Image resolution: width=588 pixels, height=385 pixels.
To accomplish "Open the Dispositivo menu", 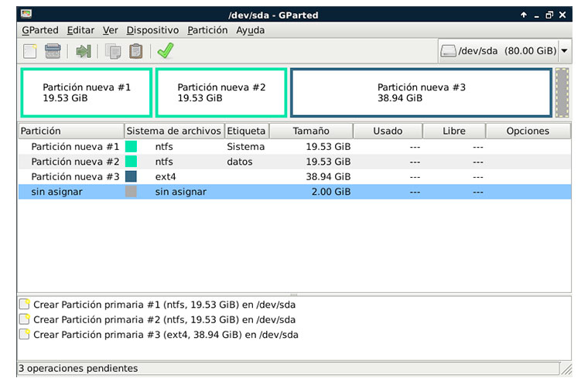I will point(152,30).
